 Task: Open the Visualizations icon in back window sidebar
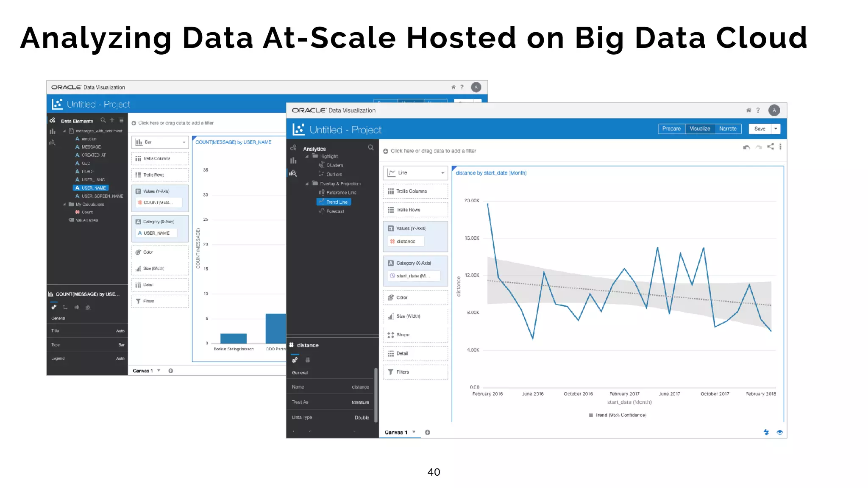coord(52,131)
